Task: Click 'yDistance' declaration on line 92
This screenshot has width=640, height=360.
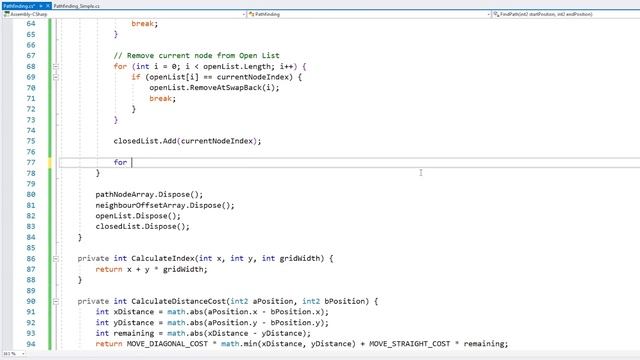Action: pyautogui.click(x=133, y=322)
